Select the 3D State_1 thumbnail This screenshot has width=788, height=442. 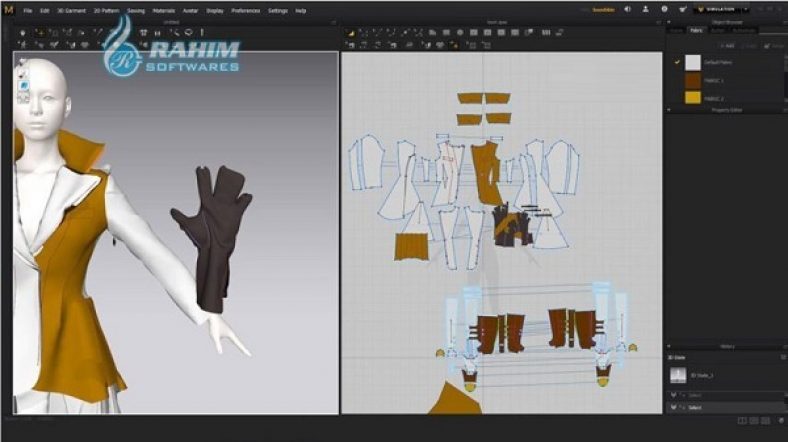[x=679, y=375]
